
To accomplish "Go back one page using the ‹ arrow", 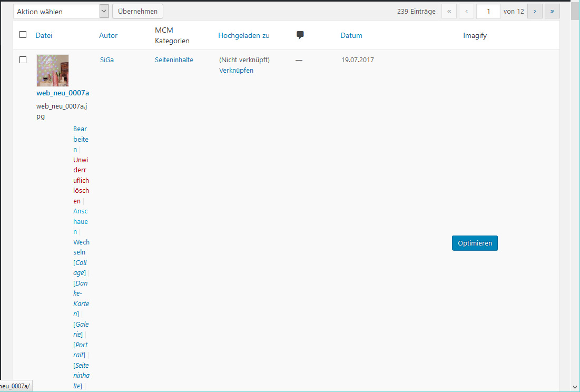I will click(466, 11).
